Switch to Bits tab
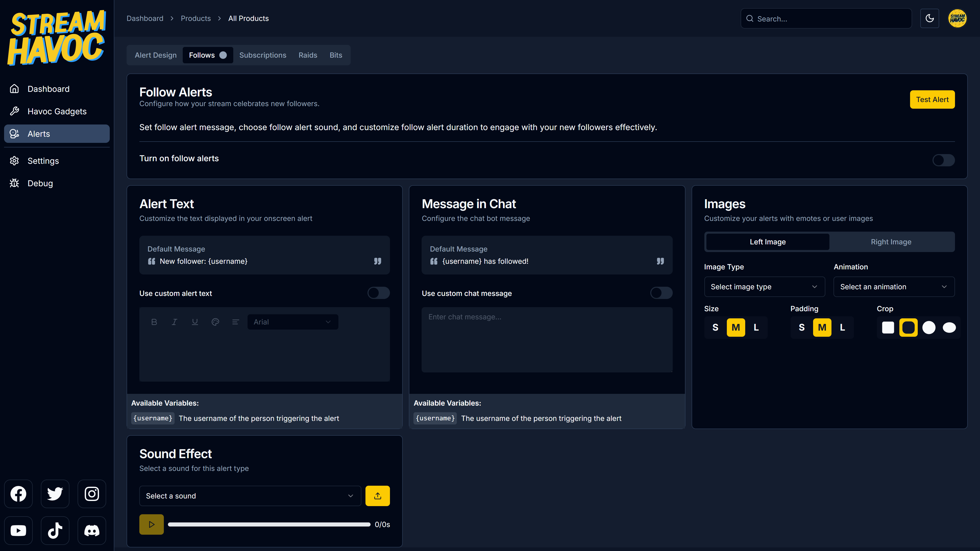Screen dimensions: 980x551 click(336, 55)
